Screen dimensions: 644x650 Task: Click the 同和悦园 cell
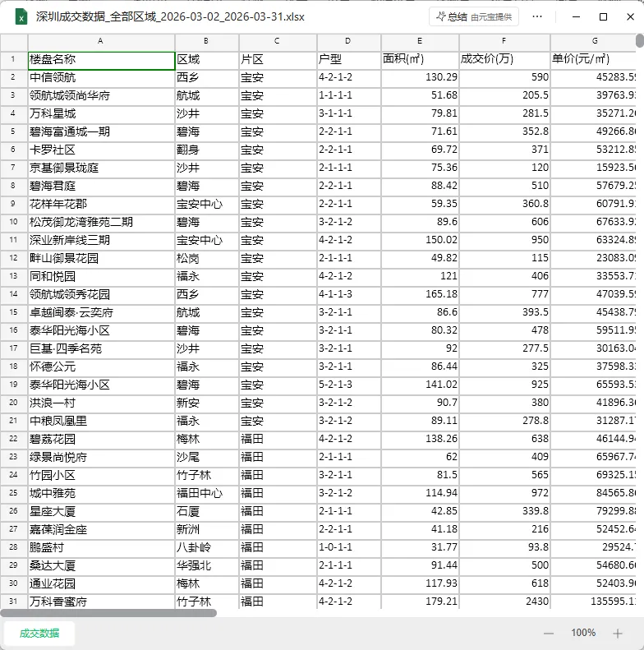tap(101, 276)
